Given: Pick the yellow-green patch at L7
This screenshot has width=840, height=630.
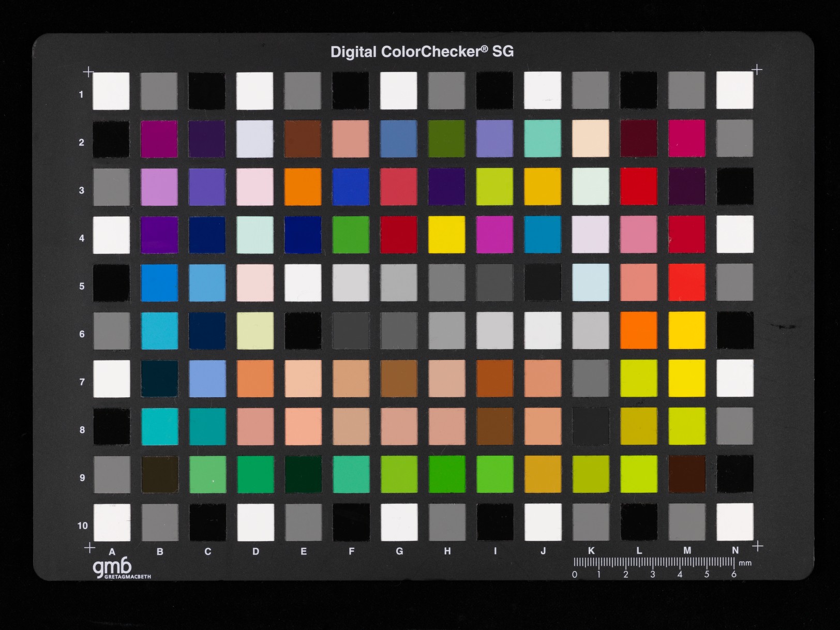Looking at the screenshot, I should click(639, 378).
